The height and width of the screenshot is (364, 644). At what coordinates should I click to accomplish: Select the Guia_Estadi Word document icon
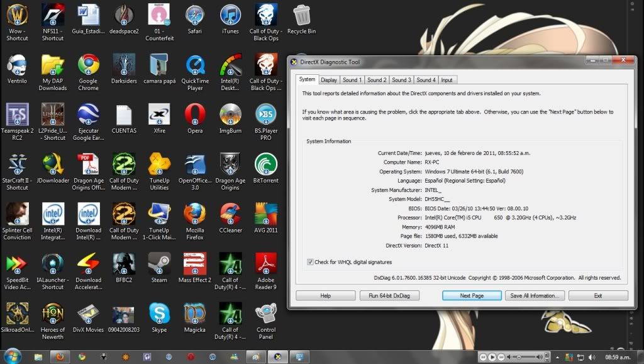(x=88, y=20)
